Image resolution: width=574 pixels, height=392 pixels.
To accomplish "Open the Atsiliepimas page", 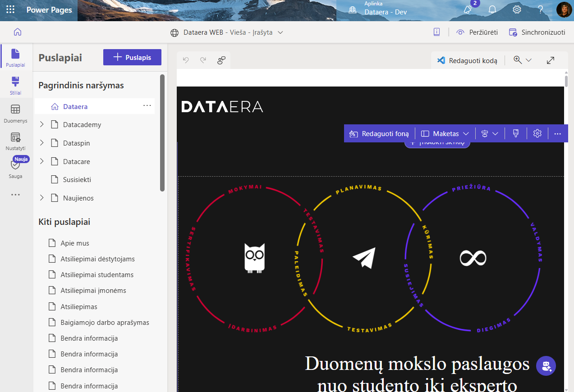I will 79,307.
